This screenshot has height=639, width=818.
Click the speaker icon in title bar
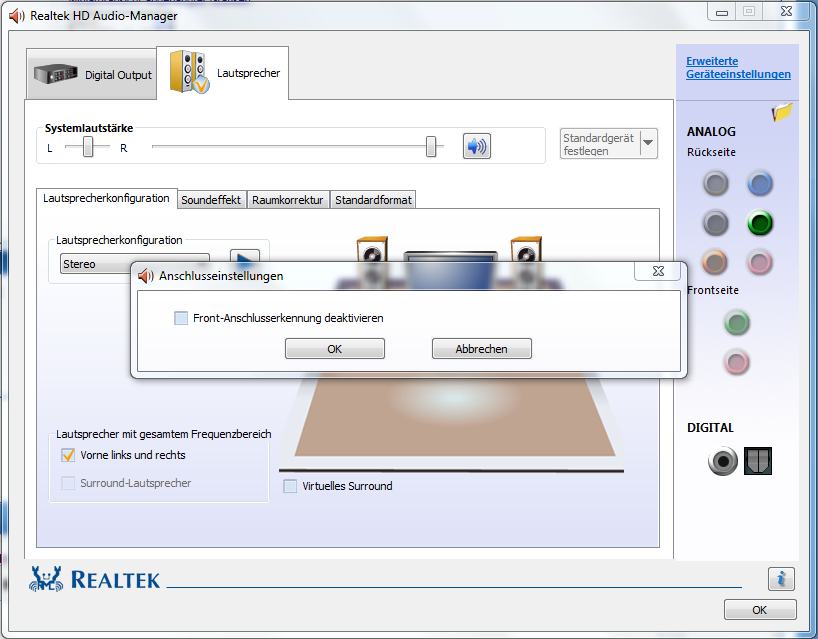17,16
